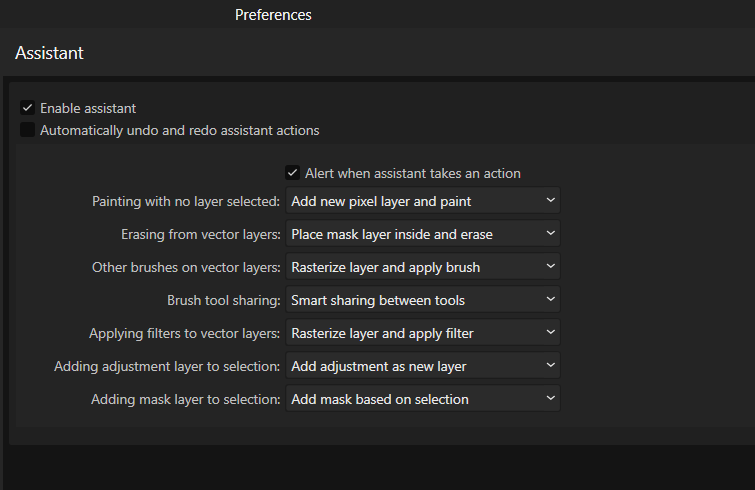Click chevron arrow for Adding mask layer to selection
The image size is (755, 490).
[x=550, y=399]
